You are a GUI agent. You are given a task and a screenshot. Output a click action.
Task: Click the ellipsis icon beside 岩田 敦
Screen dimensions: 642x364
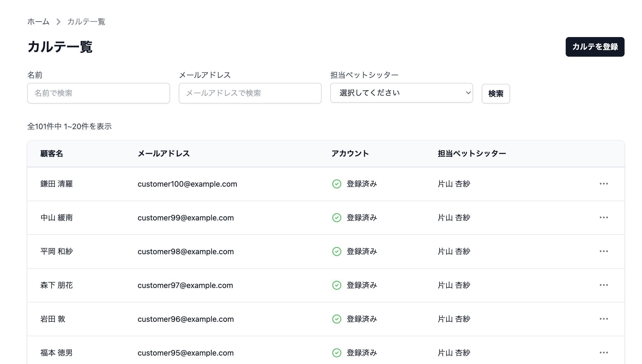coord(604,319)
